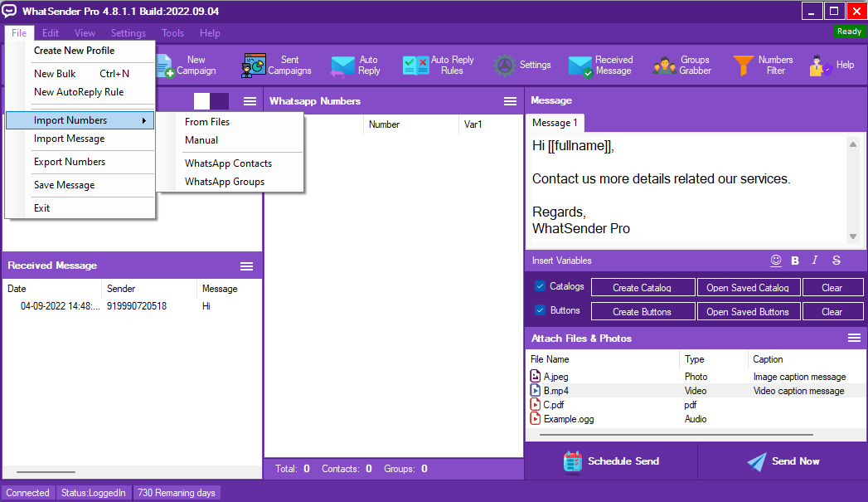The height and width of the screenshot is (502, 868).
Task: Choose Exit from the File menu
Action: click(80, 208)
